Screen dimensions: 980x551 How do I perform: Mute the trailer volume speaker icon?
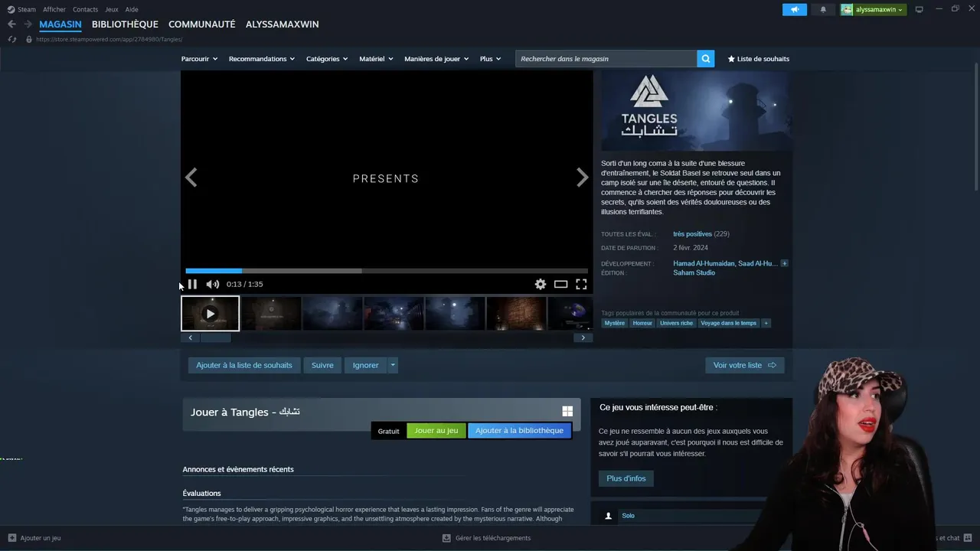click(x=213, y=284)
